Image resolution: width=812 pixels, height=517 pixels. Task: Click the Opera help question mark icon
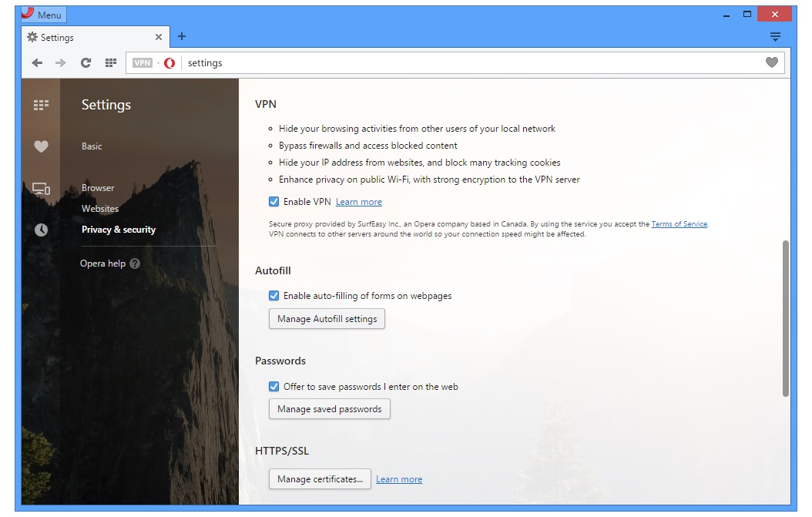click(135, 264)
